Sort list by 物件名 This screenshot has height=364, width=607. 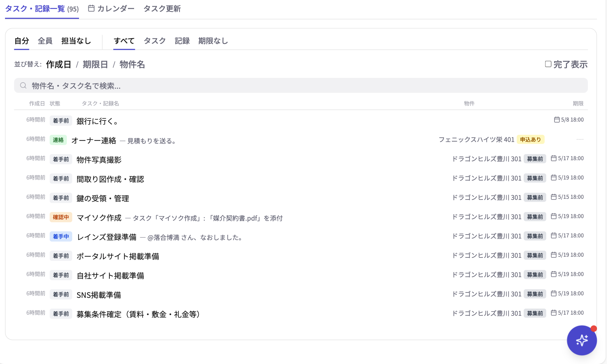(132, 64)
